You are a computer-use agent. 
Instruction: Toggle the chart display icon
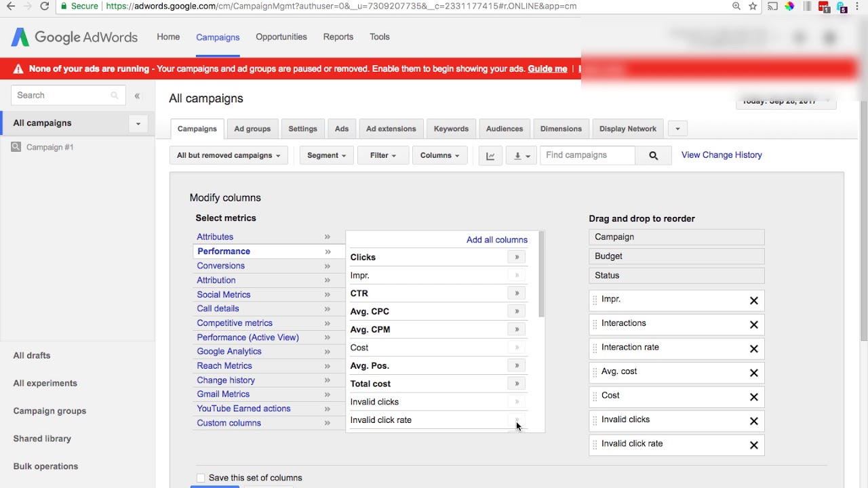pos(490,155)
